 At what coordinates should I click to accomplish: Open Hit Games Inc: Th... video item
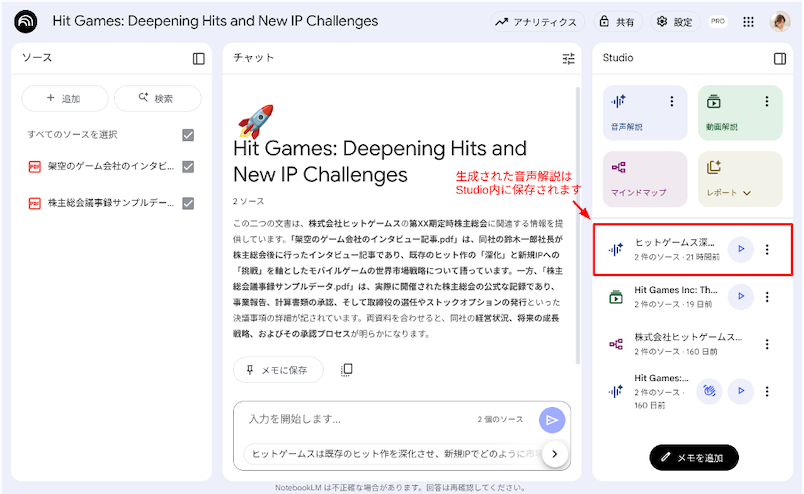(x=676, y=296)
